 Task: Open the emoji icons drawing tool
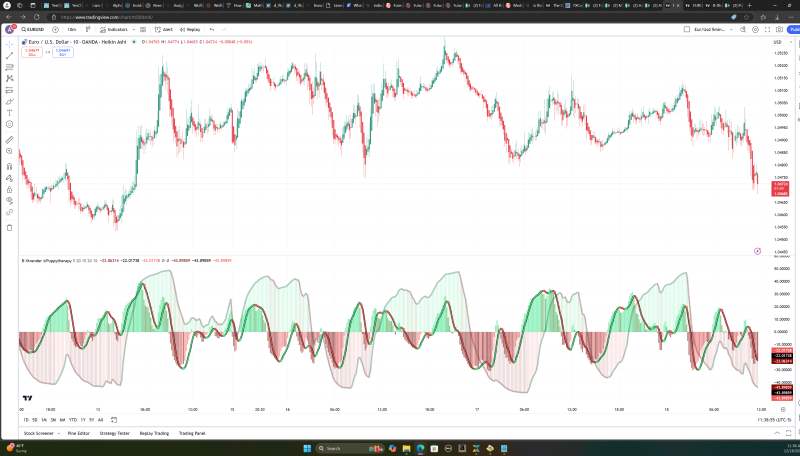tap(9, 124)
